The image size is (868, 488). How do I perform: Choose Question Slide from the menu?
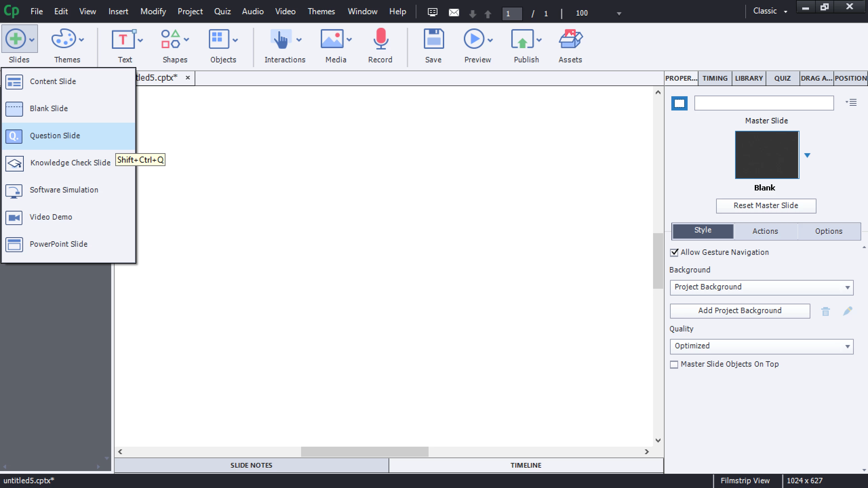pos(55,136)
